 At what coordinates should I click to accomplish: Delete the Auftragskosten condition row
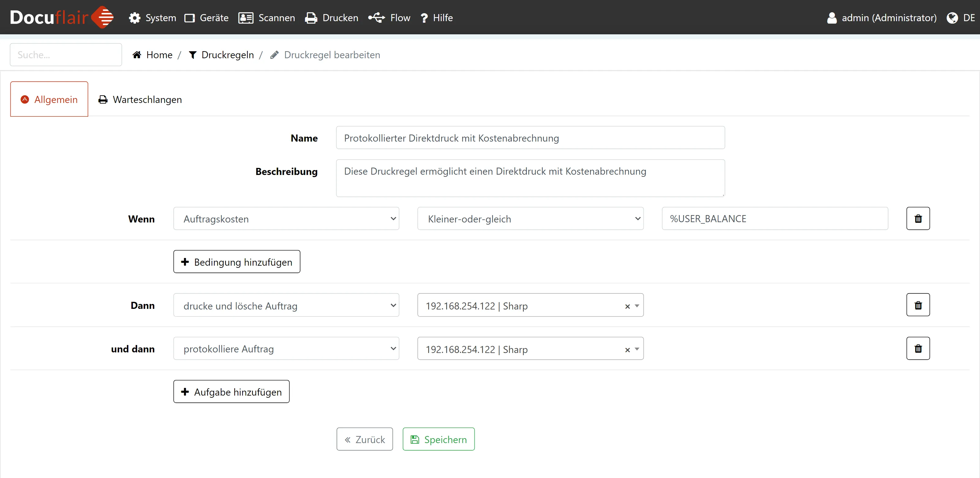click(918, 218)
